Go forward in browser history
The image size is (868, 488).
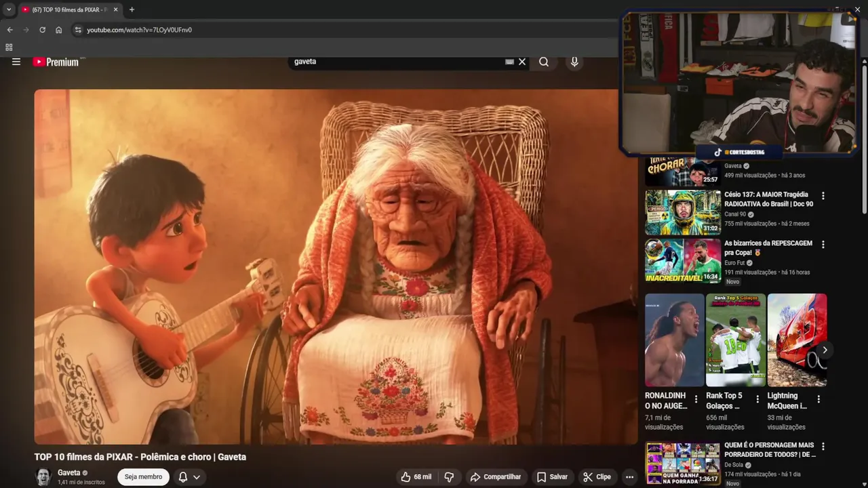point(26,30)
